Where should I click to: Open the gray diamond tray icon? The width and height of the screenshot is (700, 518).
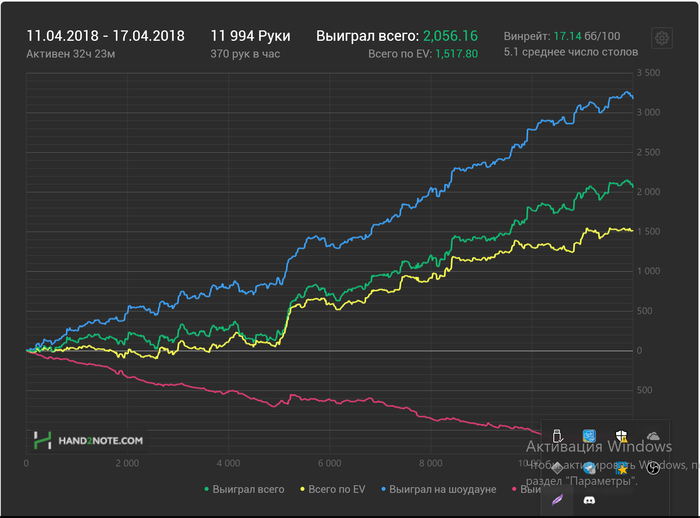point(557,468)
